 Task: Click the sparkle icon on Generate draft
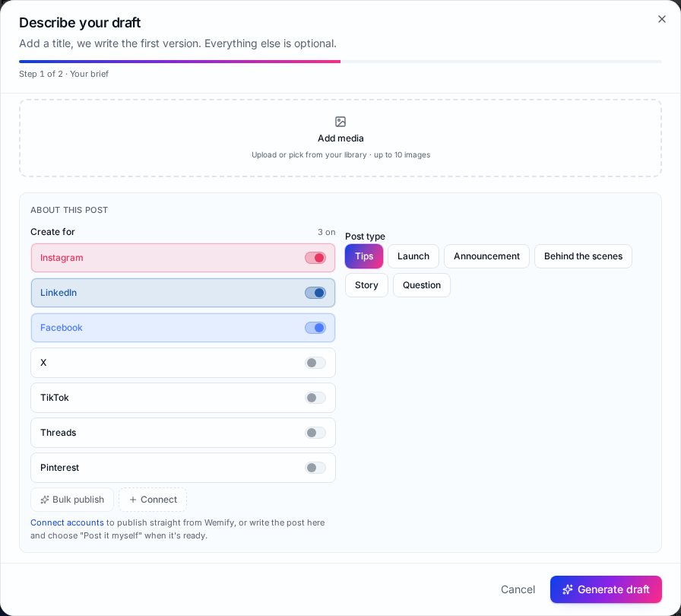567,589
